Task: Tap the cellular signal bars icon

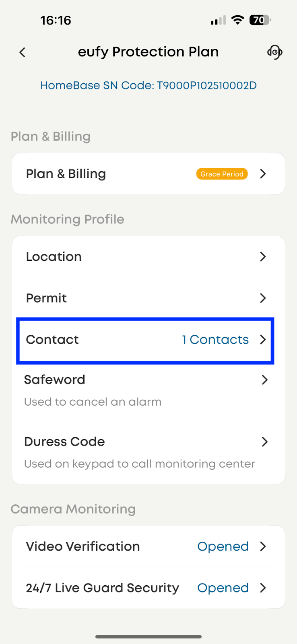Action: pyautogui.click(x=218, y=21)
